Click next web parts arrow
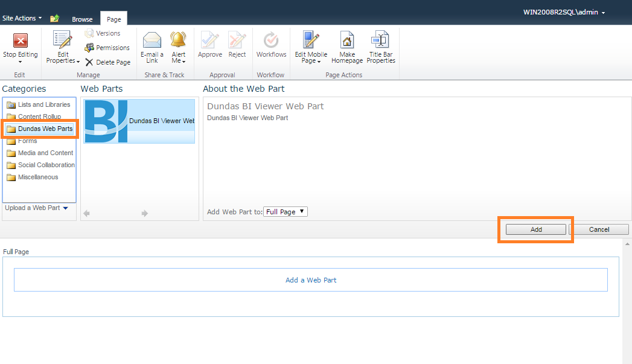 click(x=145, y=213)
